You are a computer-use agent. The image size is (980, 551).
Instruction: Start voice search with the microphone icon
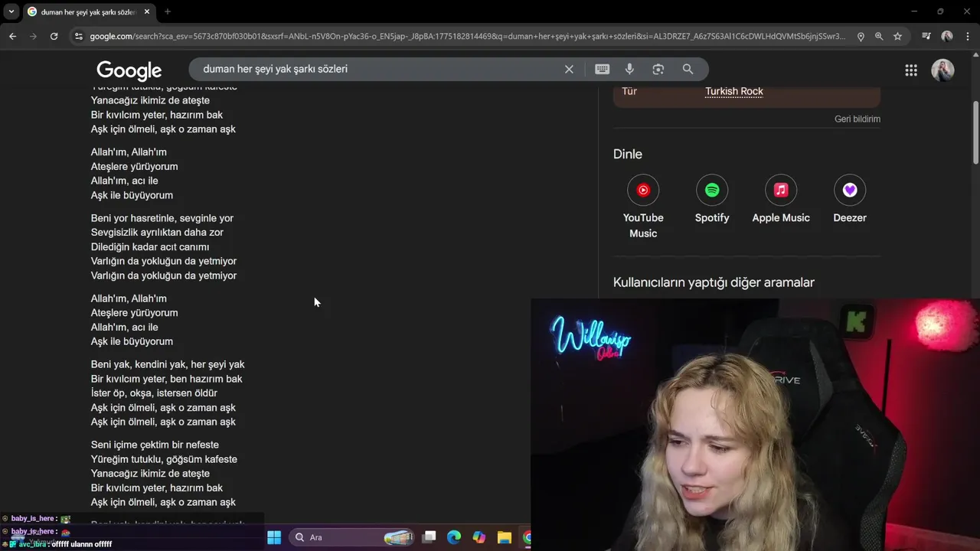click(x=629, y=69)
